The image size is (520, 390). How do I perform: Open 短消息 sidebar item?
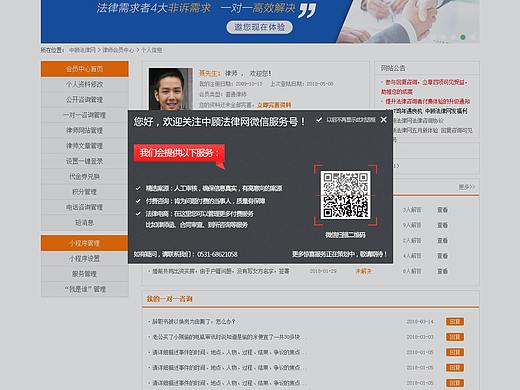click(x=84, y=222)
